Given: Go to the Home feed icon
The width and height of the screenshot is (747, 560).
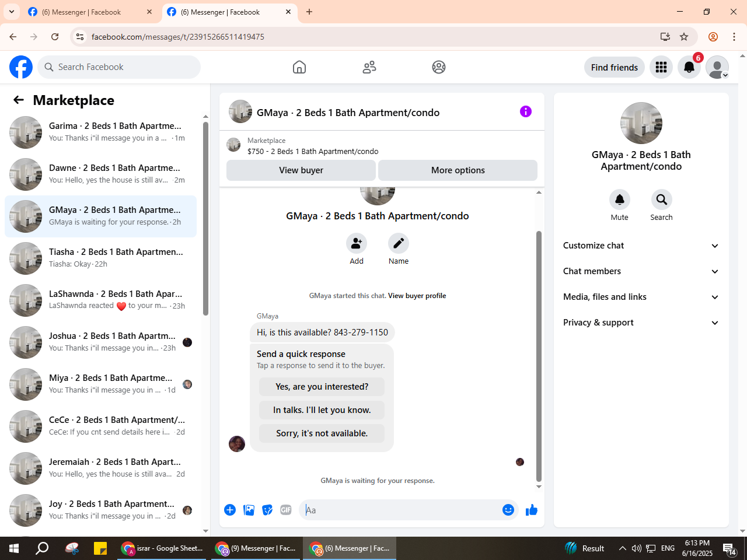Looking at the screenshot, I should click(x=299, y=67).
